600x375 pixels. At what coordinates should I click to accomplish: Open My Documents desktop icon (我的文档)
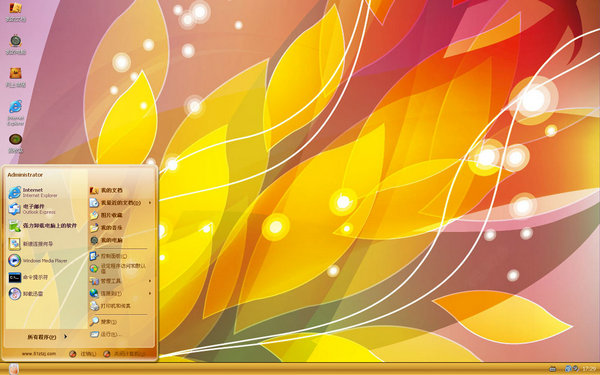click(15, 11)
